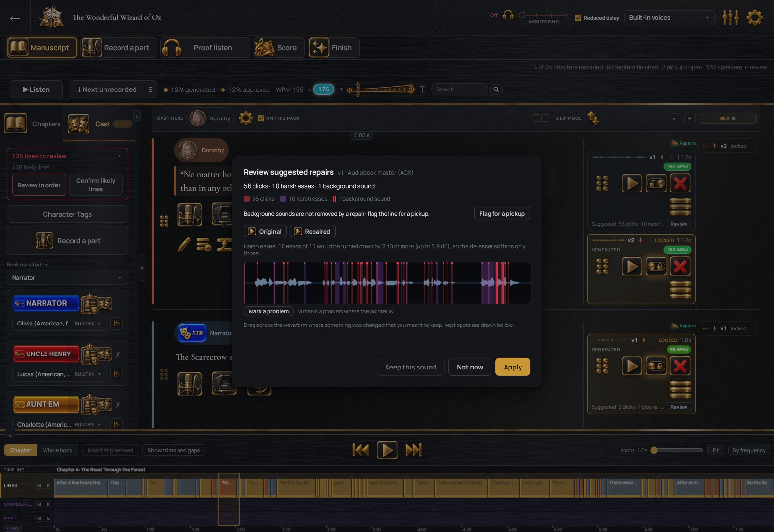Open the Lucas (American) voice dropdown
Screen dimensions: 774x532
click(59, 374)
